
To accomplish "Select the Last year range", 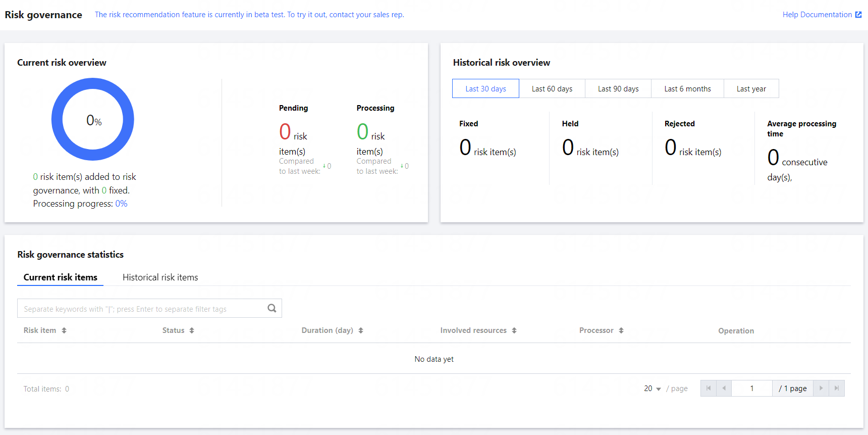I will coord(751,88).
